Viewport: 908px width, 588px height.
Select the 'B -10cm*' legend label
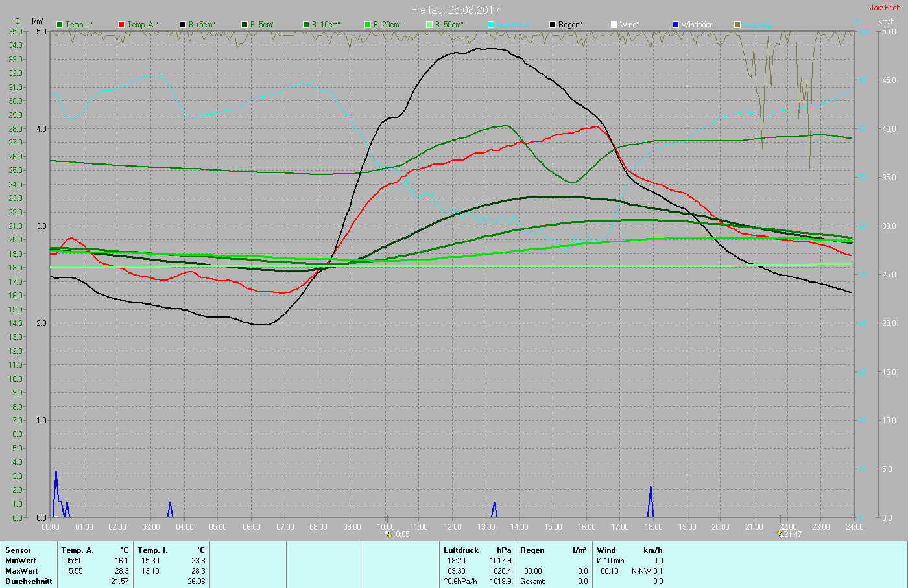coord(326,25)
